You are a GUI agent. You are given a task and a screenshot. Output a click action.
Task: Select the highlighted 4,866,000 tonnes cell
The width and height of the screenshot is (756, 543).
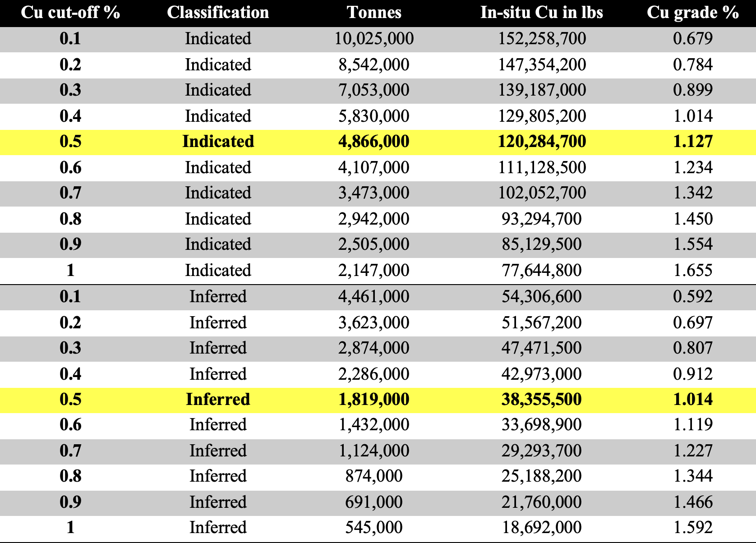tap(374, 142)
